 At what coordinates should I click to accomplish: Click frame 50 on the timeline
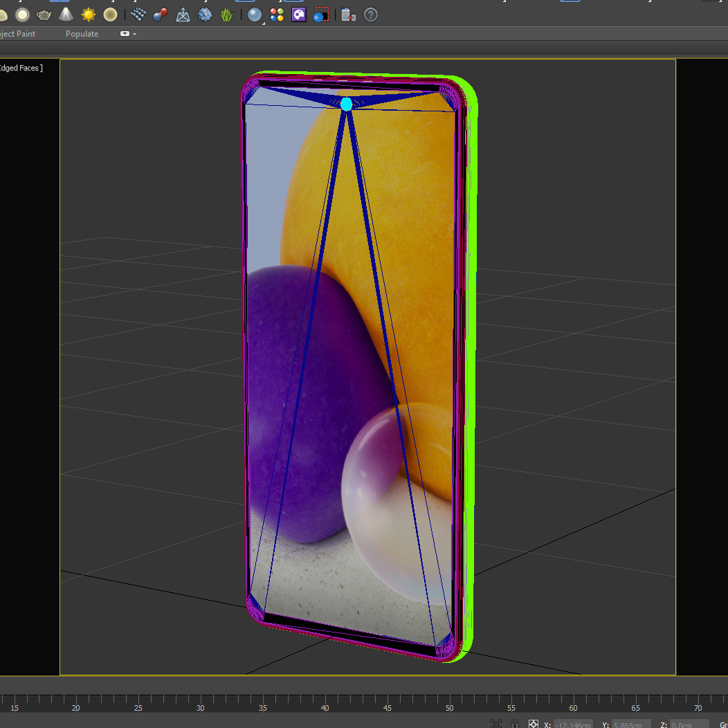[450, 701]
